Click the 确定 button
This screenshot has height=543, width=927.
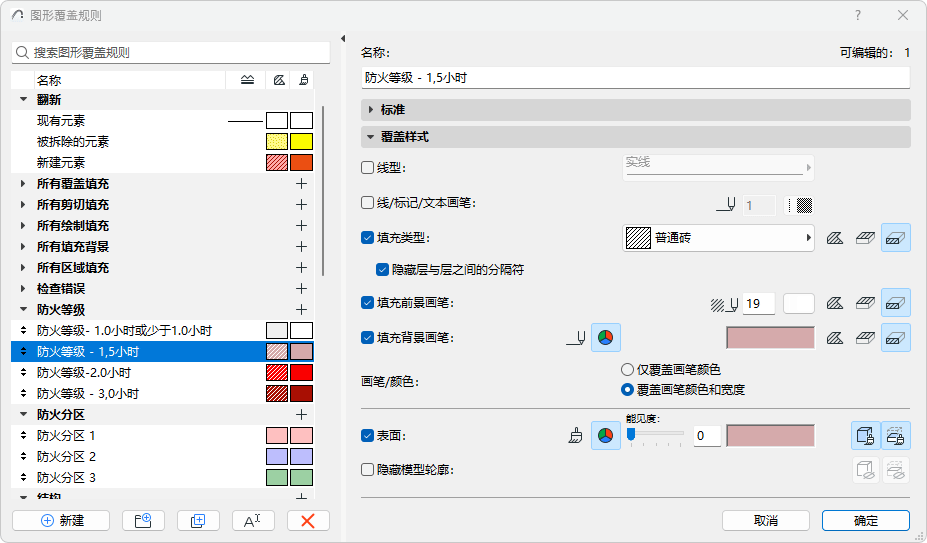(866, 521)
